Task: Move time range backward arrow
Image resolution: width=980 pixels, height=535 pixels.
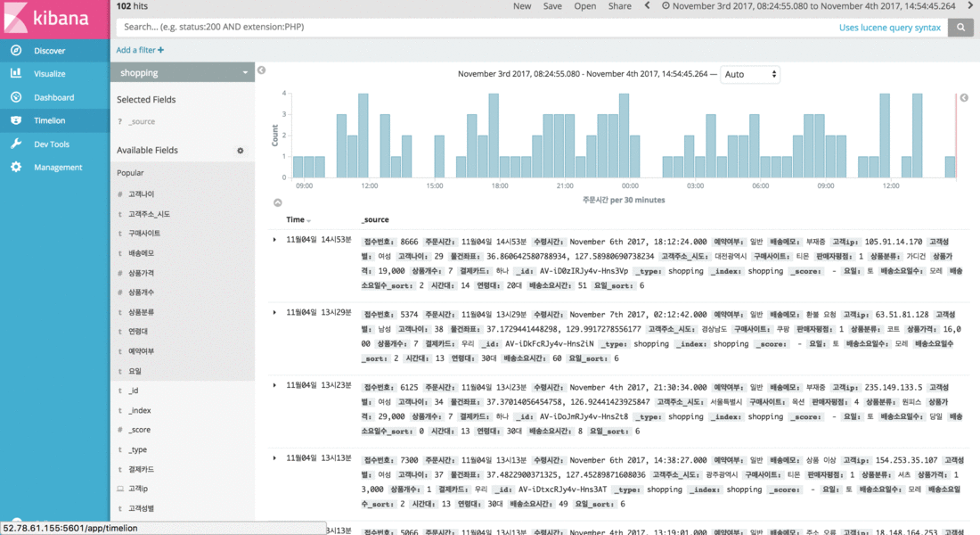Action: (647, 5)
